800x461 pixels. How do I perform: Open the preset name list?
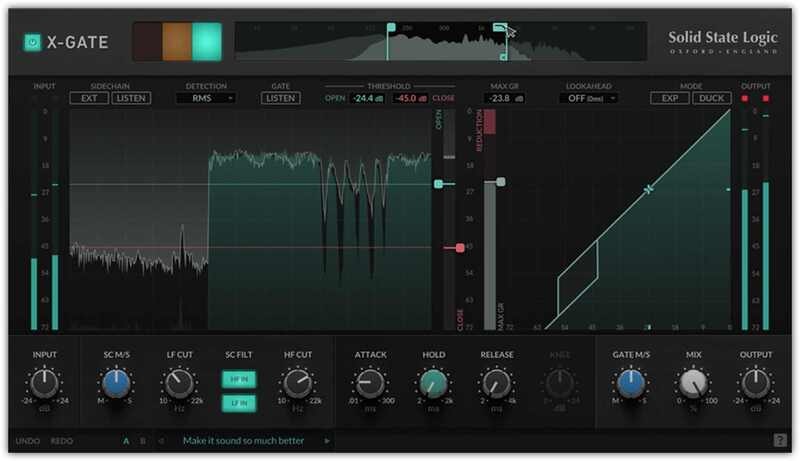245,440
